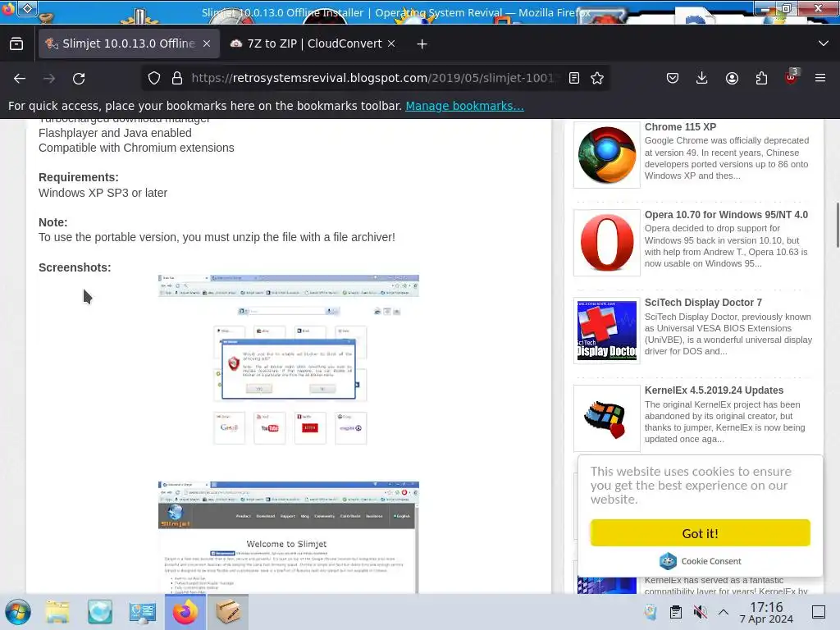Image resolution: width=840 pixels, height=630 pixels.
Task: Click the Firefox icon in the taskbar
Action: click(185, 612)
